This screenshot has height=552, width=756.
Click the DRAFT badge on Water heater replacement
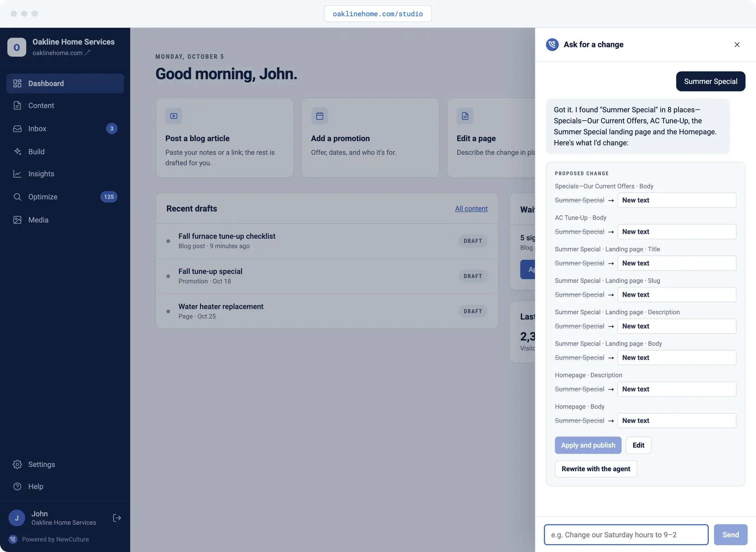473,311
